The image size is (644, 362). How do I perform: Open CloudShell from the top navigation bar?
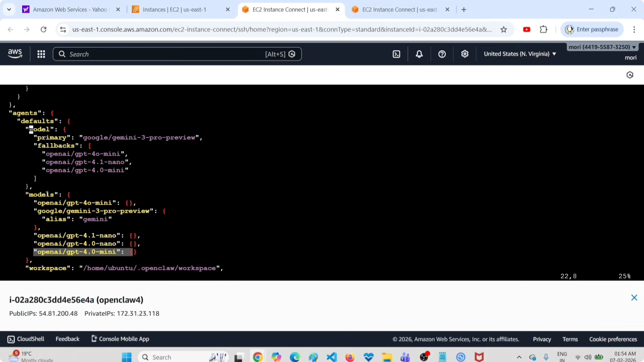click(397, 54)
